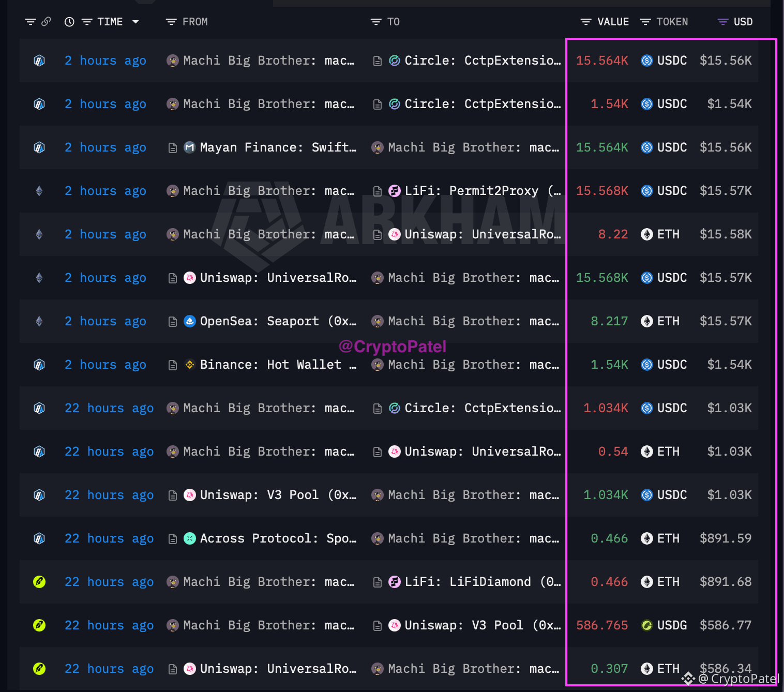Click the filter icon beside TO
The image size is (784, 692).
coord(376,22)
